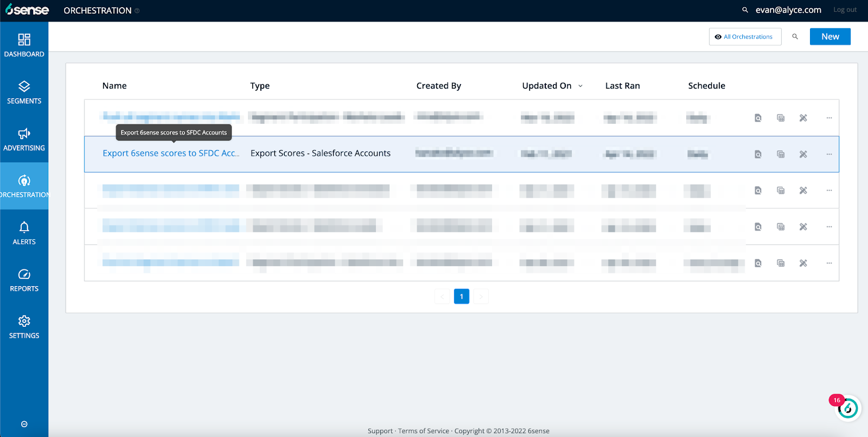Viewport: 868px width, 437px height.
Task: Click edit tools icon in the bottom table row
Action: coord(803,263)
